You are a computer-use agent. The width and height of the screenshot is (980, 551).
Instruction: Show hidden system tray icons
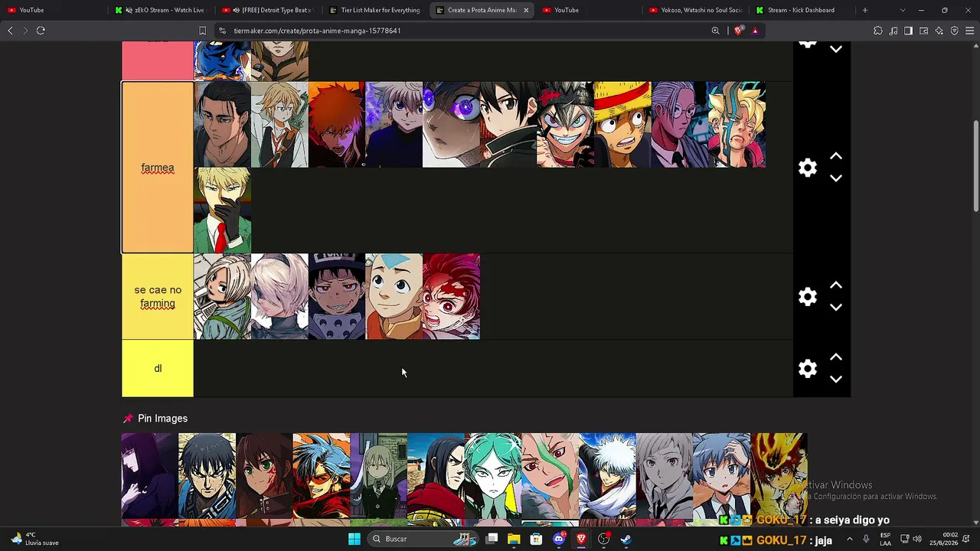848,539
